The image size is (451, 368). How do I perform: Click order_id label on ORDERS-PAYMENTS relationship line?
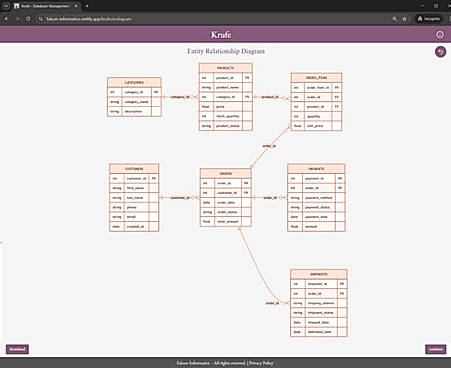coord(270,198)
